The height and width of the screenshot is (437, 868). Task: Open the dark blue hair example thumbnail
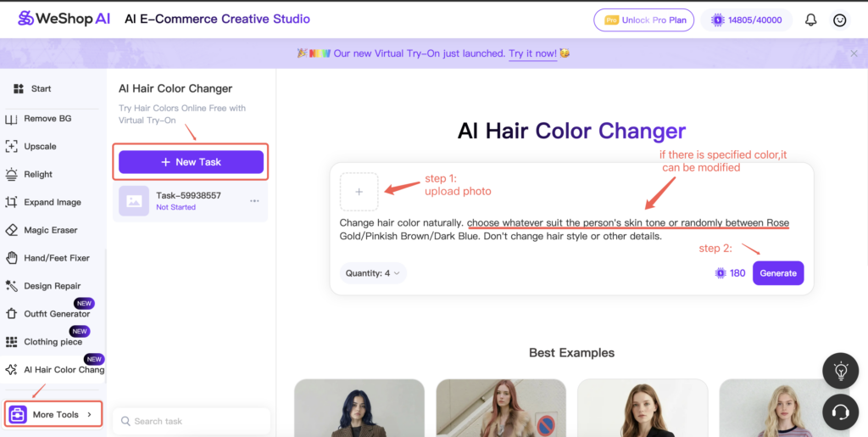click(x=359, y=407)
